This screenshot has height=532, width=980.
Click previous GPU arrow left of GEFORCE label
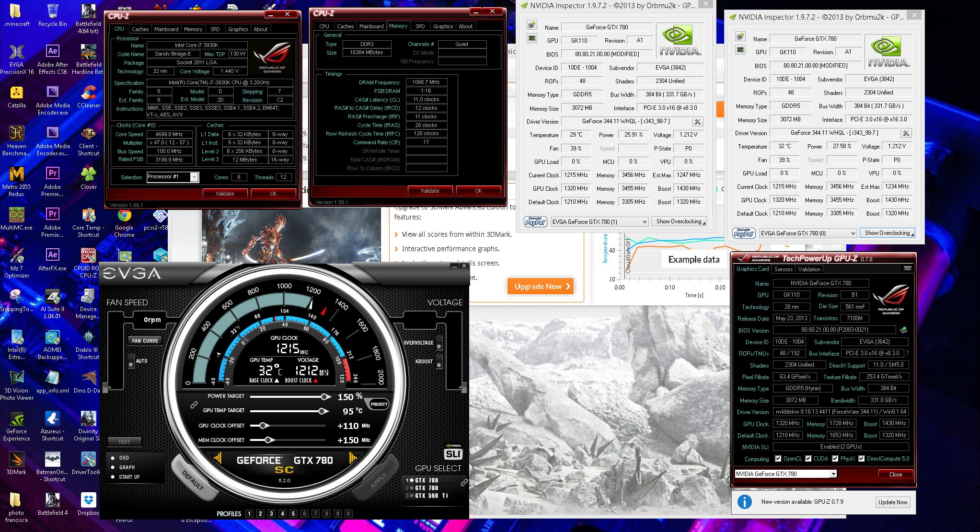pos(218,459)
